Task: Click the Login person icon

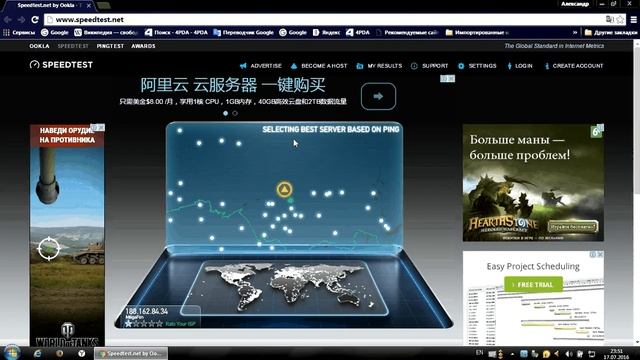Action: coord(509,66)
